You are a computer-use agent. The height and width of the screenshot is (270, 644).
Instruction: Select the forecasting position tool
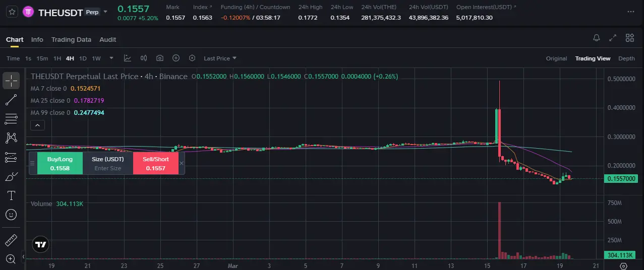tap(11, 157)
